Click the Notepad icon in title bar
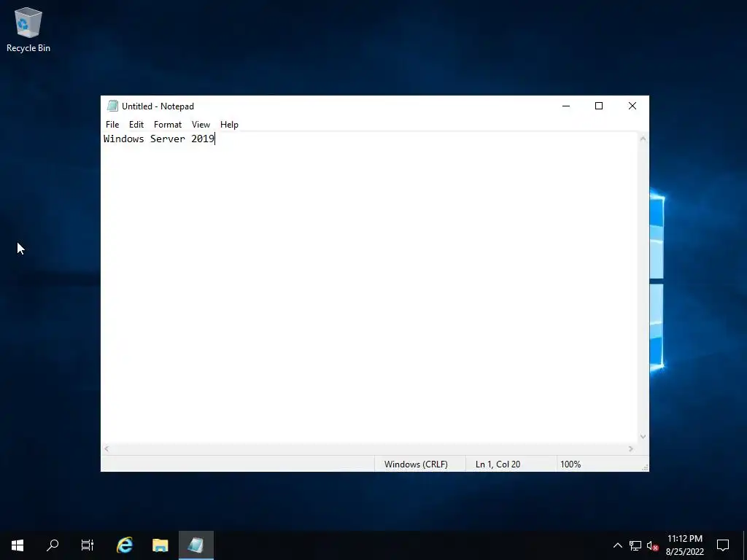Viewport: 747px width, 560px height. pos(112,106)
